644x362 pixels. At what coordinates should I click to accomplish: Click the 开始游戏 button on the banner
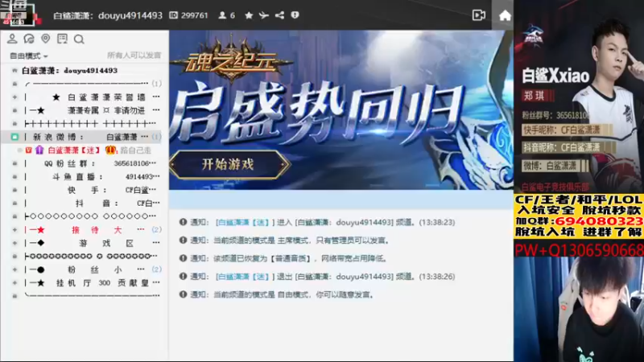229,165
